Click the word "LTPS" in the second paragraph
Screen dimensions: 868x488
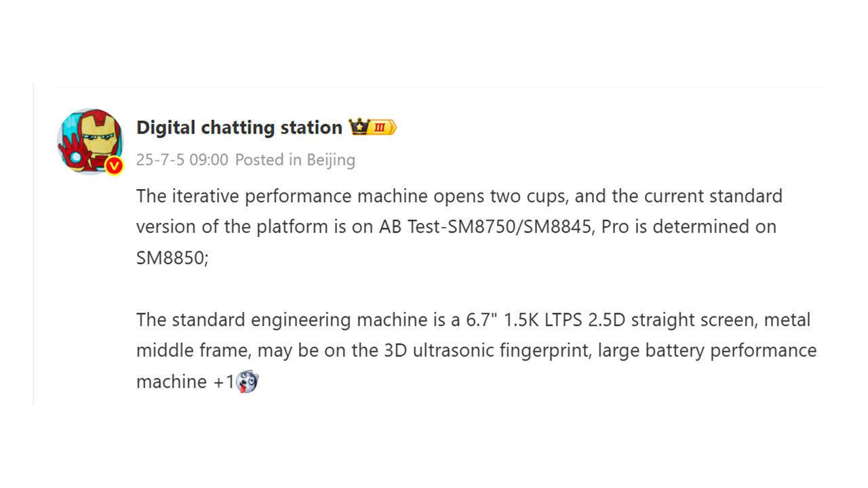(x=567, y=320)
